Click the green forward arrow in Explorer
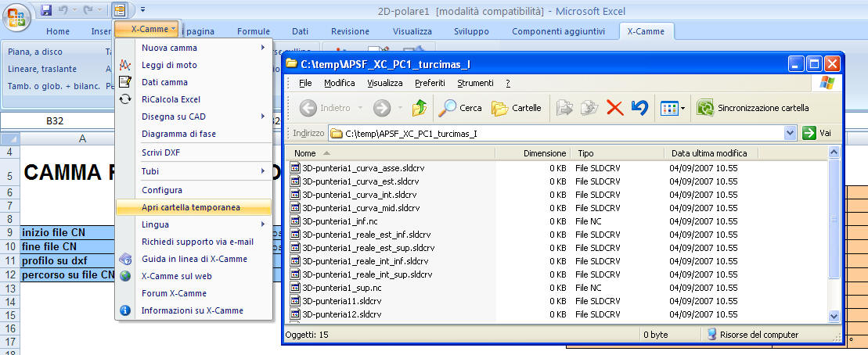Screen dimensions: 868x355 382,108
